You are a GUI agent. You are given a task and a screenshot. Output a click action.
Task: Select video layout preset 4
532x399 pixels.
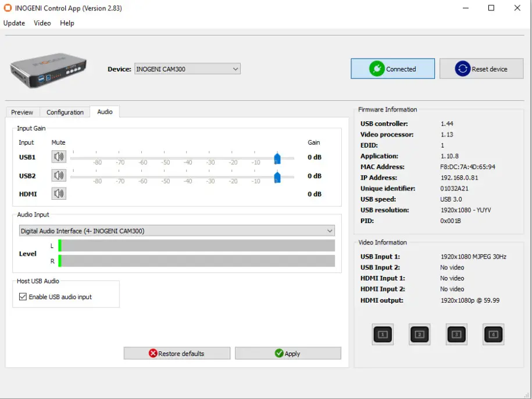(493, 334)
